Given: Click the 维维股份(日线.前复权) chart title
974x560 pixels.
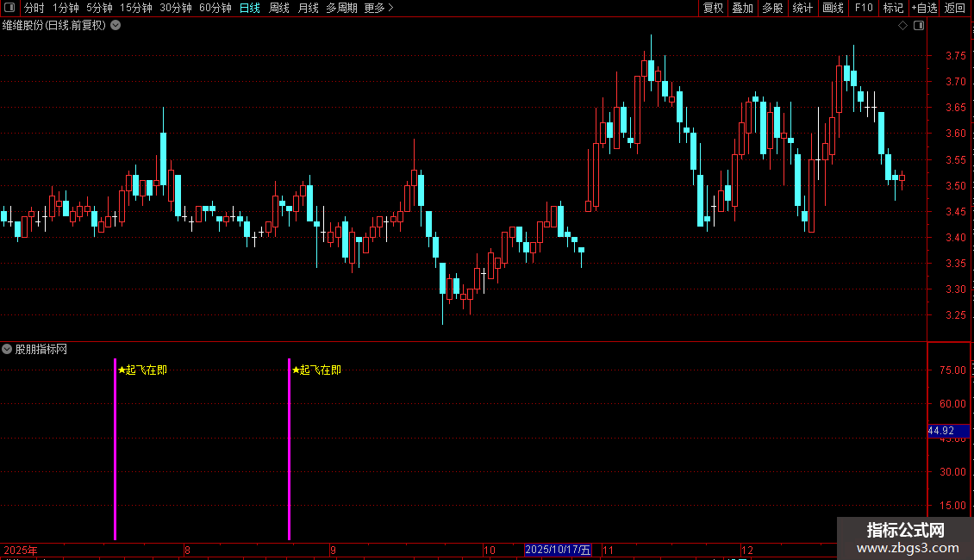Looking at the screenshot, I should pyautogui.click(x=54, y=26).
